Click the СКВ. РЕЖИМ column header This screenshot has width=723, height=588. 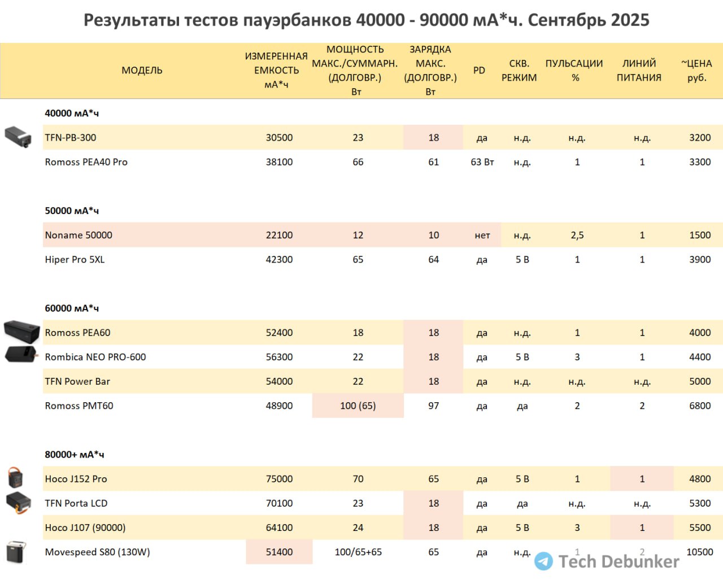[519, 71]
